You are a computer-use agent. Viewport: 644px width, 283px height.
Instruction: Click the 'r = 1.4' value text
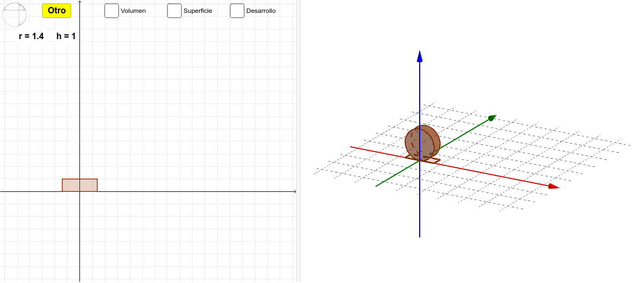(x=31, y=36)
